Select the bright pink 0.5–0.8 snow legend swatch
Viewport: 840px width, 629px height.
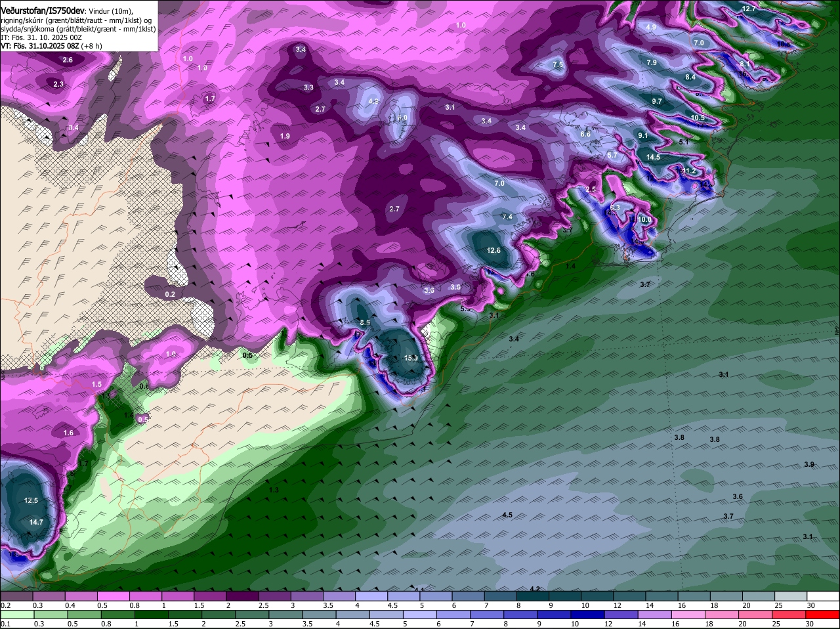(x=113, y=596)
